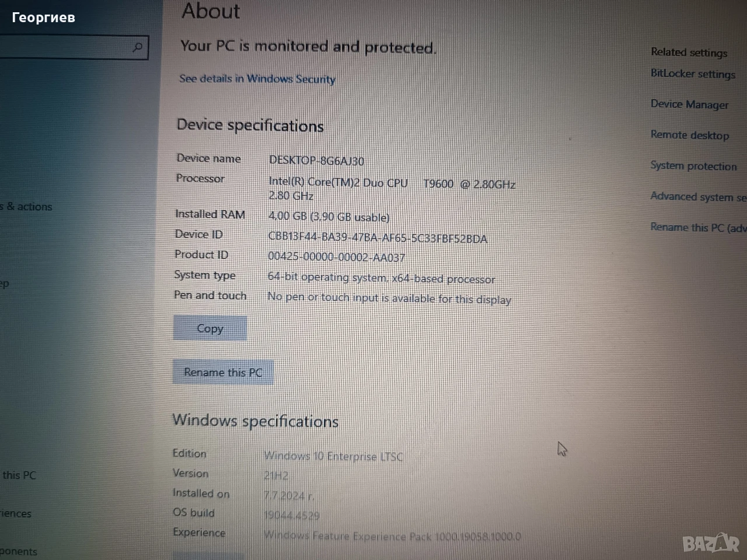Click the Edition label
The height and width of the screenshot is (560, 747).
(189, 453)
